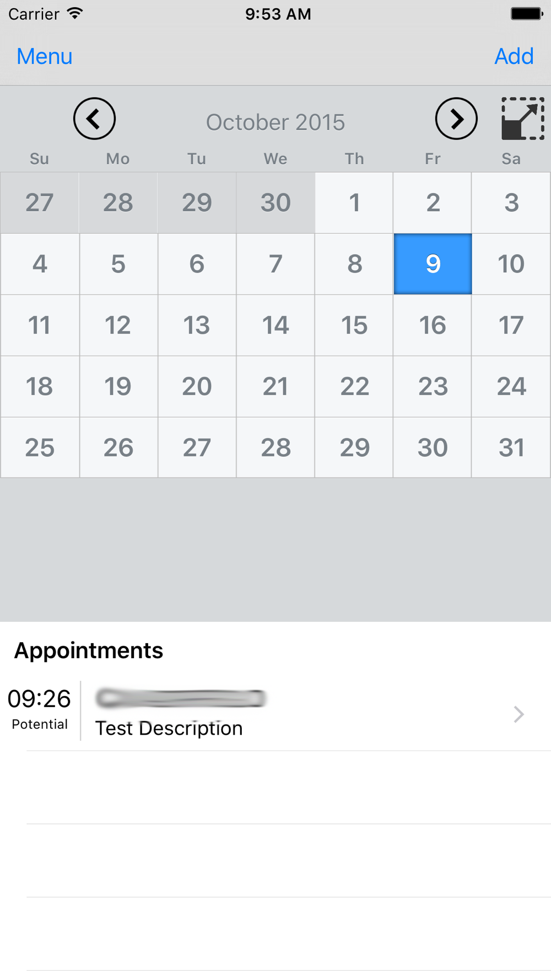The image size is (551, 980).
Task: Choose October 19 on the calendar
Action: [x=118, y=386]
